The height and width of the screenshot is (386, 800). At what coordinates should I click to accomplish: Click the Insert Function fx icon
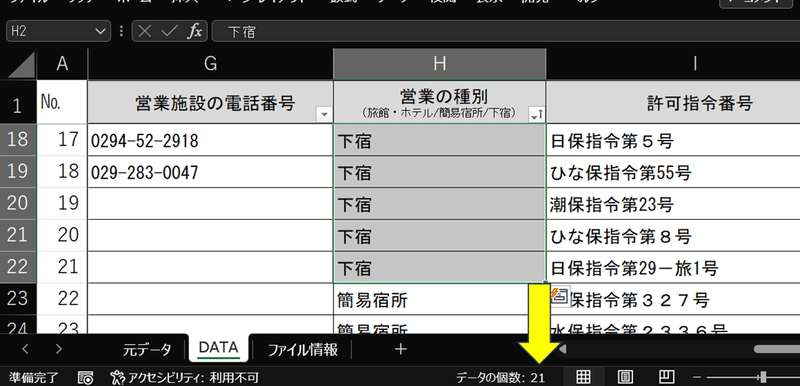[194, 32]
